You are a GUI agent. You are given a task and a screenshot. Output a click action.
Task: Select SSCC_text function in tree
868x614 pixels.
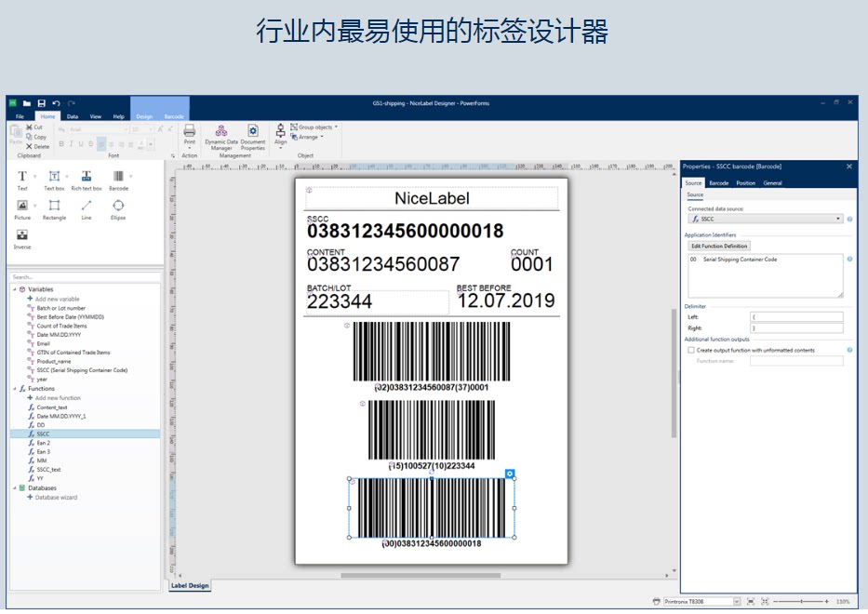(x=48, y=470)
